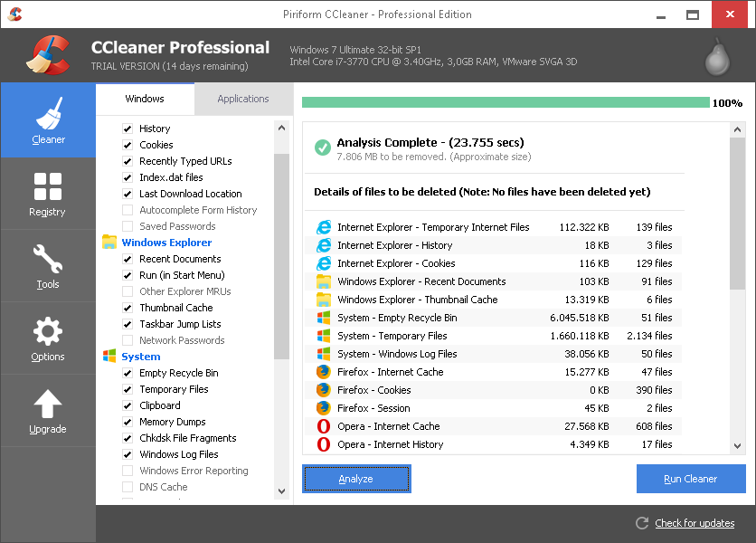
Task: Click Windows flag icon beside Windows Log Files result
Action: pyautogui.click(x=324, y=354)
